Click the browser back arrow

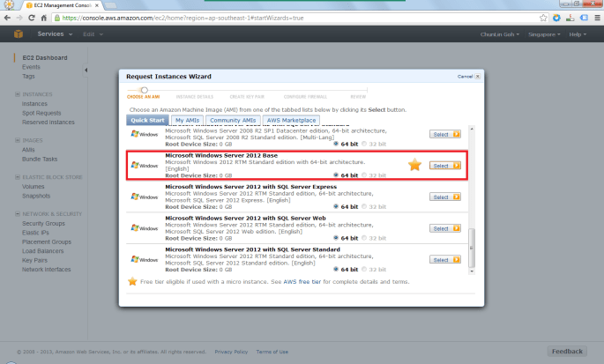click(9, 17)
